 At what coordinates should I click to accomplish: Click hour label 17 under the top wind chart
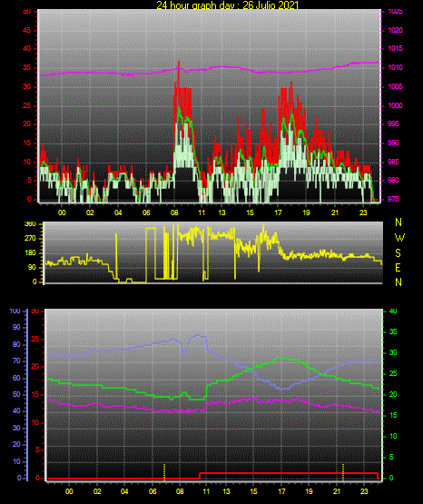click(278, 212)
